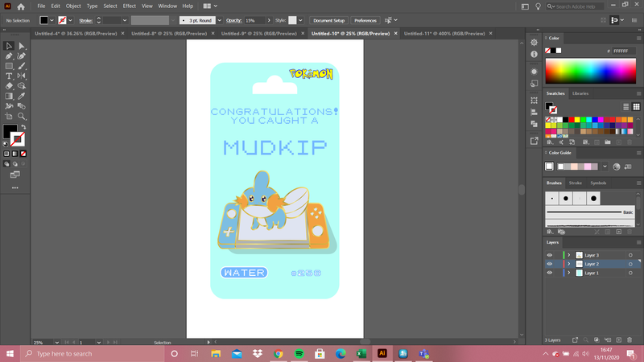Open the stroke weight dropdown
Screen dimensions: 644x362
[125, 21]
